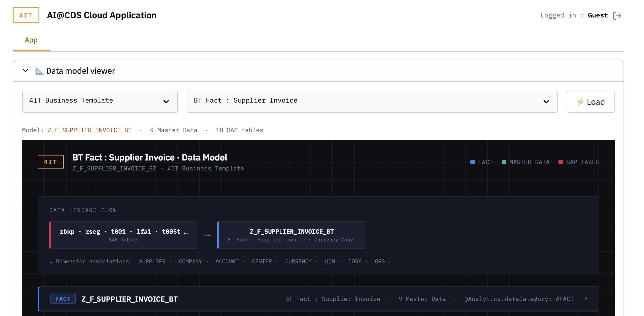Toggle the FACT legend indicator
The width and height of the screenshot is (644, 316).
coord(473,162)
